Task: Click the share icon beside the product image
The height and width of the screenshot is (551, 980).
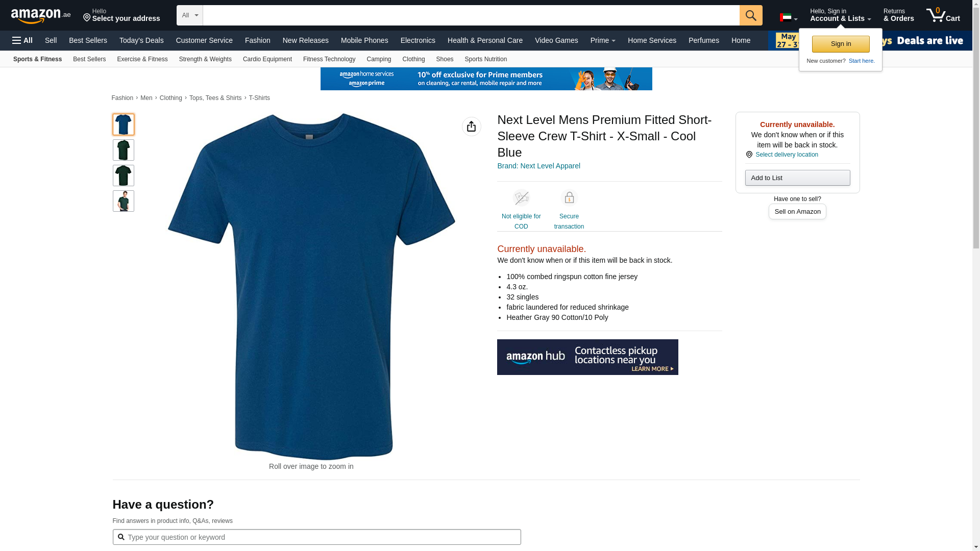Action: (x=471, y=127)
